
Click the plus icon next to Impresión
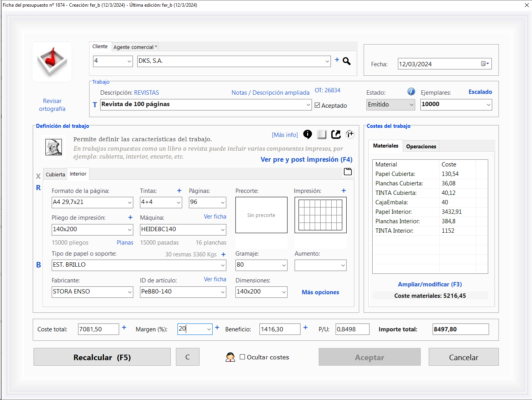coord(343,191)
